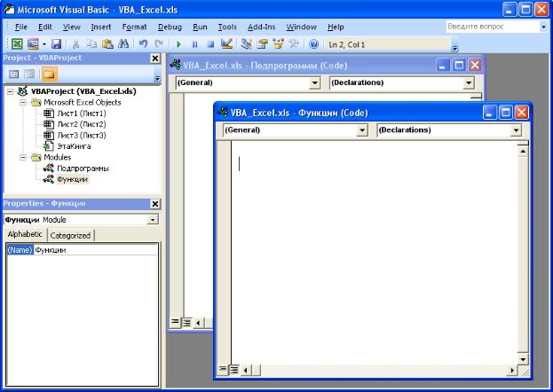Viewport: 553px width, 392px height.
Task: Toggle Full Module View in Подпрограммы window
Action: [x=187, y=323]
